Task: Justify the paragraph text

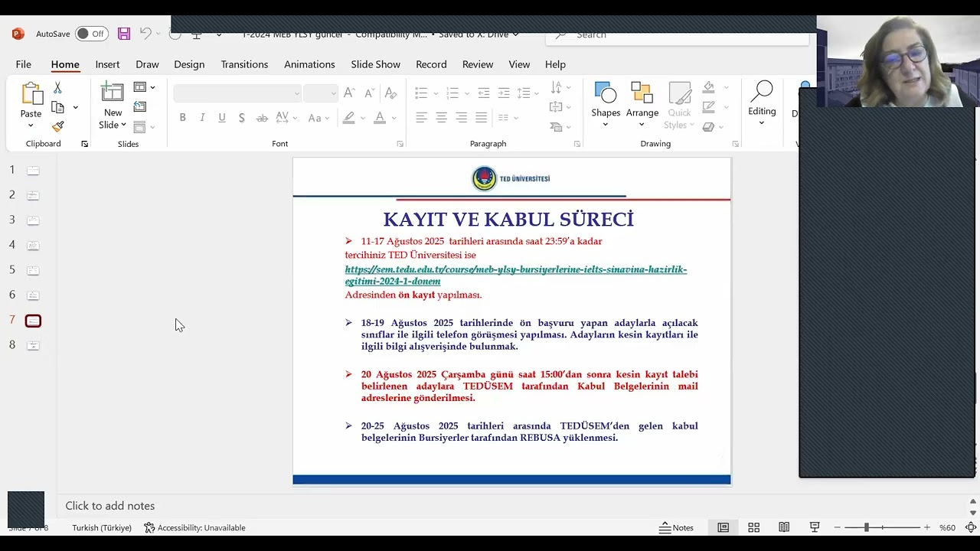Action: pyautogui.click(x=481, y=118)
